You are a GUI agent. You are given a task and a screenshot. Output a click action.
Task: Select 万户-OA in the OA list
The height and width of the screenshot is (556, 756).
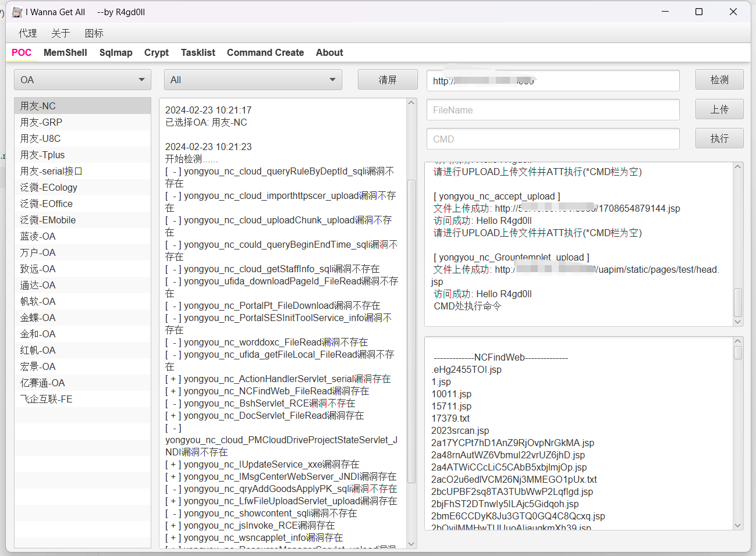point(82,252)
